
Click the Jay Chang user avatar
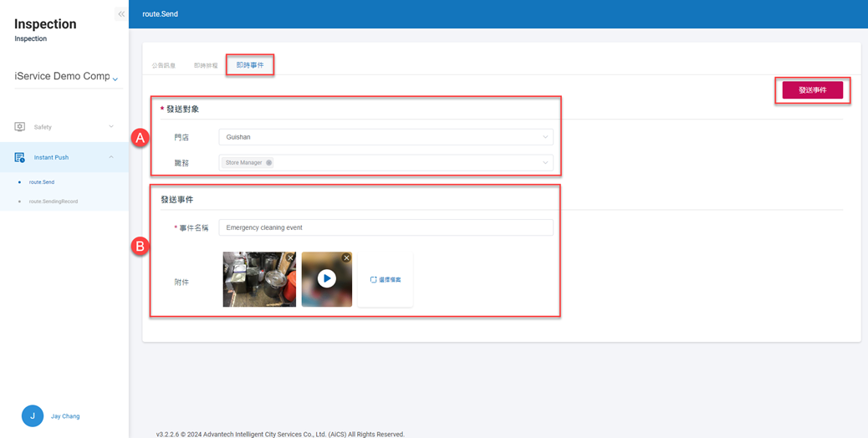[33, 415]
